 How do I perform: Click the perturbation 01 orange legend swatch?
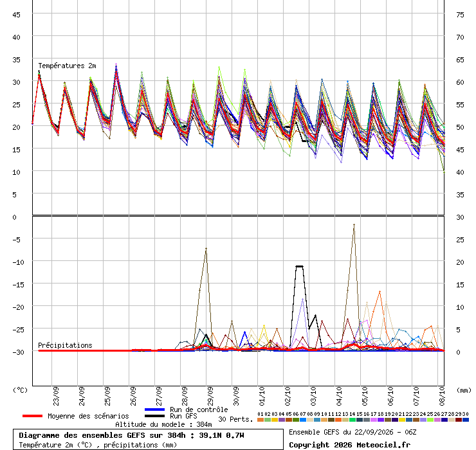tap(260, 420)
